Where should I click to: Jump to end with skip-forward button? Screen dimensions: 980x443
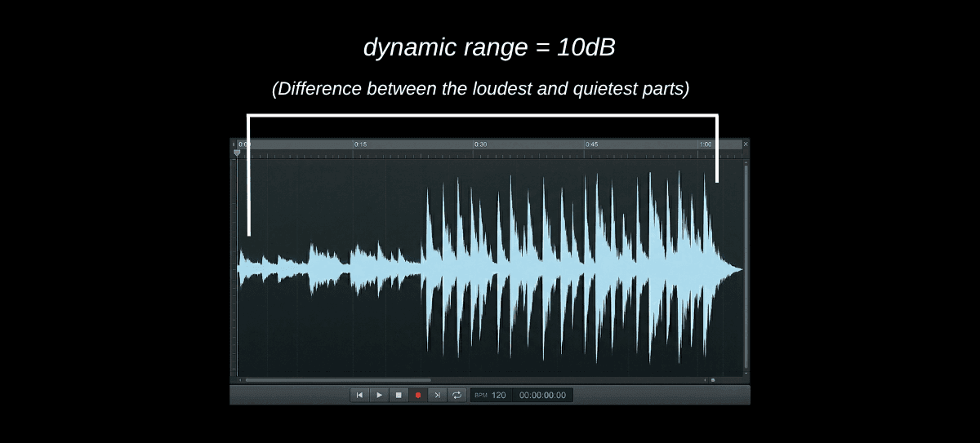pyautogui.click(x=438, y=395)
